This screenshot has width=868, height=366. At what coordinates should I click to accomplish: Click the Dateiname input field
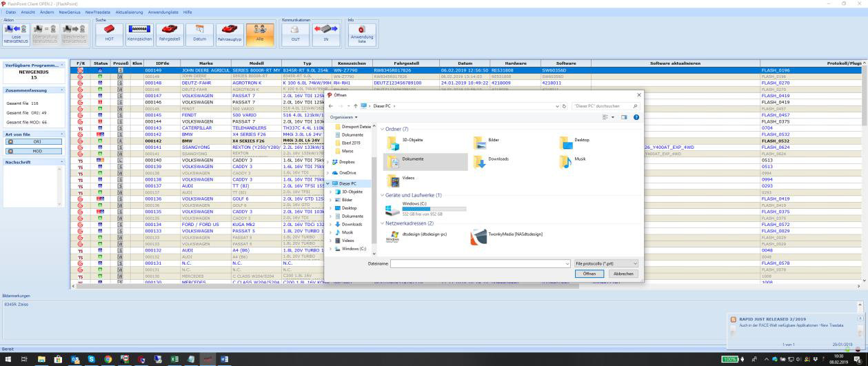tap(480, 263)
